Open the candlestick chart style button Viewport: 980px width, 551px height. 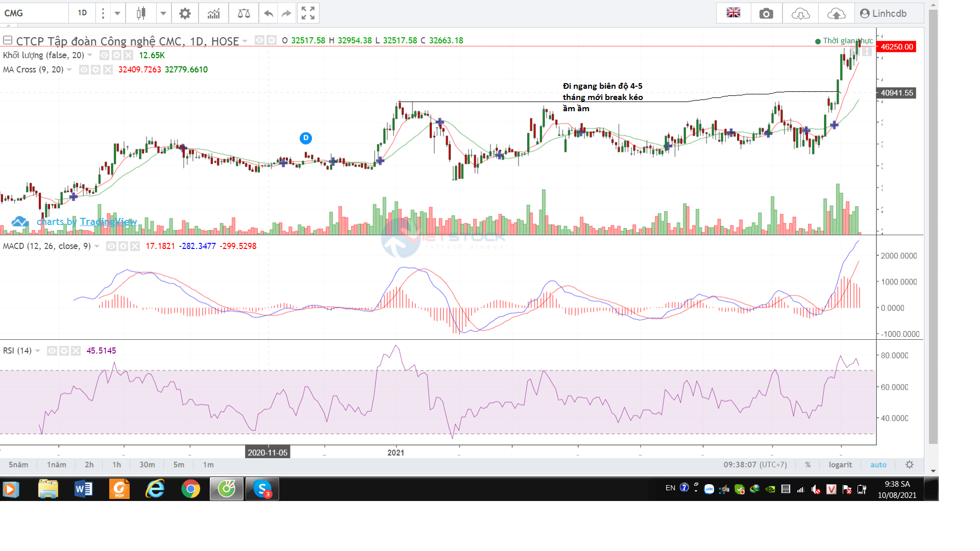[x=141, y=13]
